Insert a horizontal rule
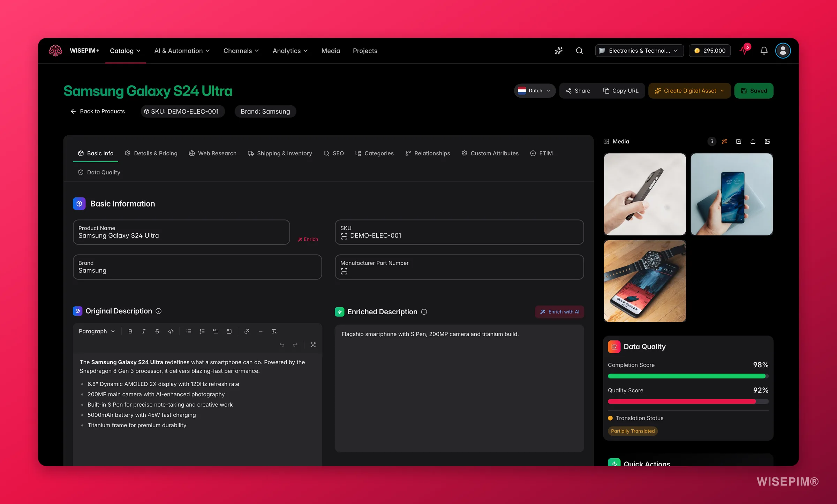 [x=260, y=331]
